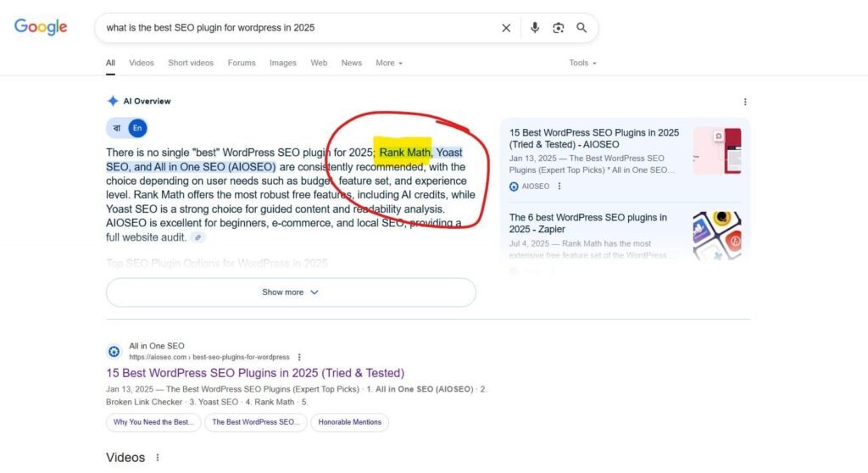Open search by image camera icon
Viewport: 868px width, 473px height.
click(x=558, y=28)
